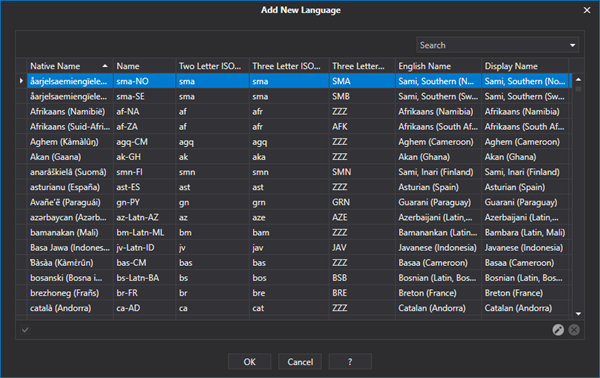Click into the Search field
This screenshot has height=378, width=600.
point(492,45)
